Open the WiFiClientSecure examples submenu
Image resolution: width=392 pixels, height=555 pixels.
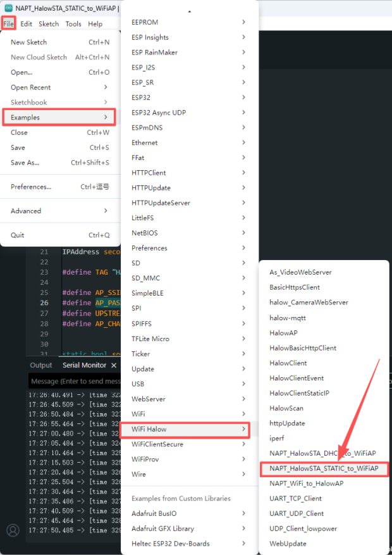pos(190,444)
